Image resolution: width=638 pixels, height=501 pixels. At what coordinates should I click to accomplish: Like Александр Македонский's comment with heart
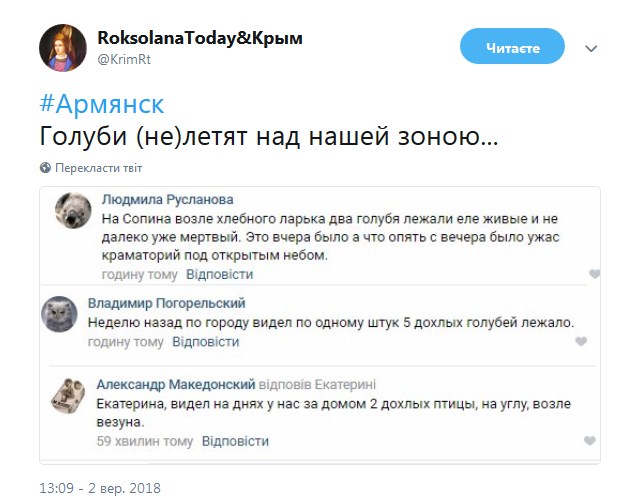(x=592, y=441)
